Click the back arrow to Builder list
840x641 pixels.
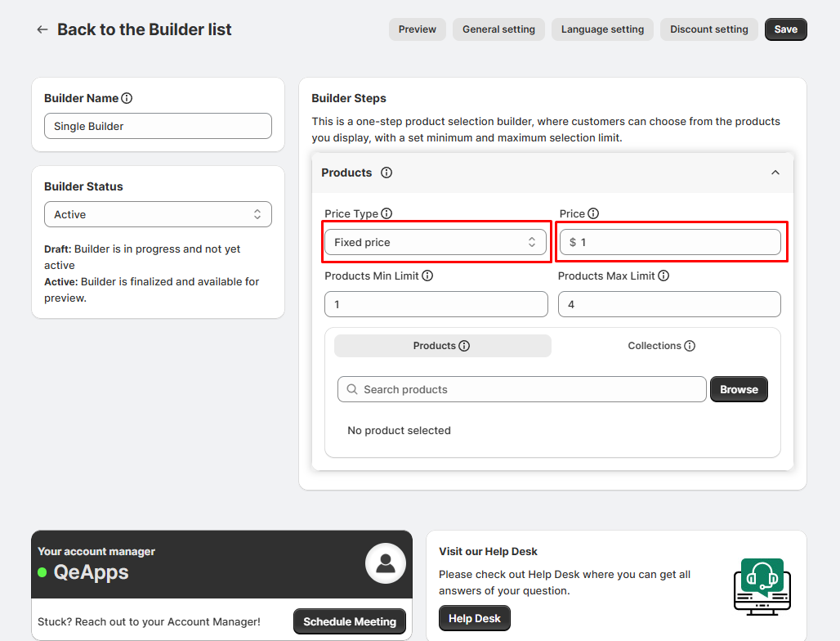(42, 29)
